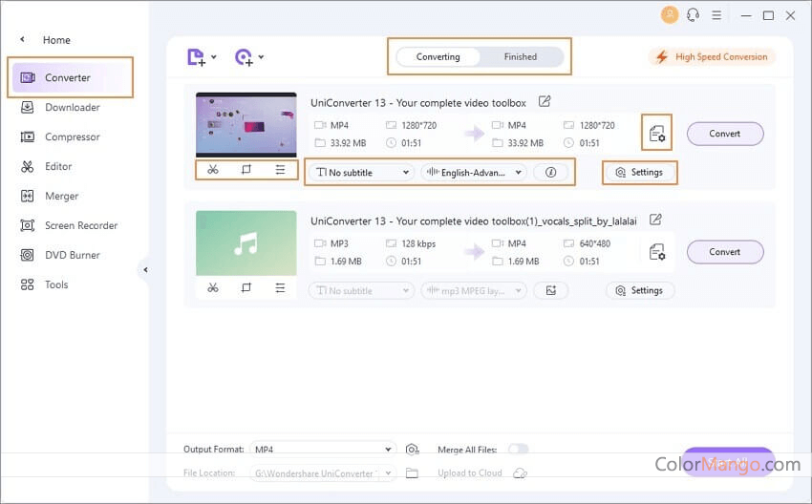This screenshot has width=812, height=504.
Task: Open the Downloader module
Action: pyautogui.click(x=72, y=107)
